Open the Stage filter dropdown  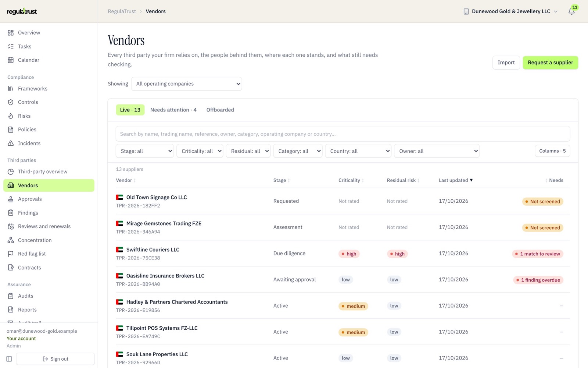pos(145,151)
